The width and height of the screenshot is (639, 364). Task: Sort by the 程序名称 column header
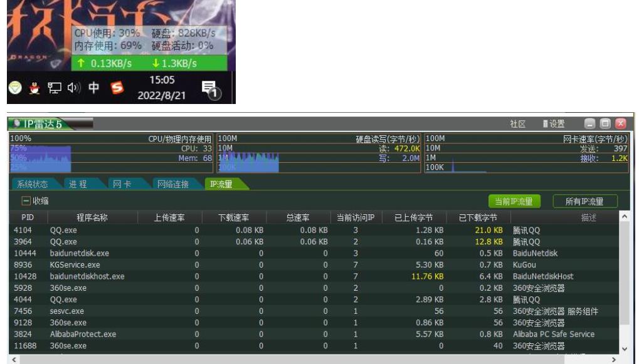click(92, 217)
